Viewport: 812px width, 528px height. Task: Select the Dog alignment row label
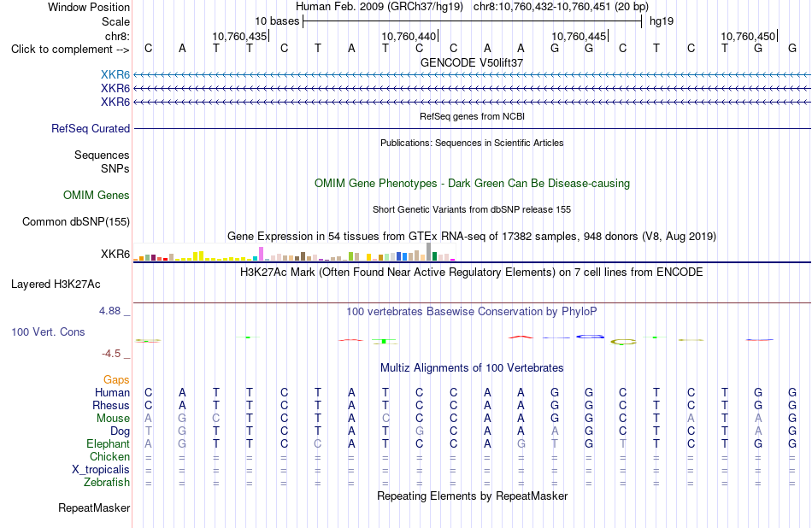pyautogui.click(x=121, y=431)
